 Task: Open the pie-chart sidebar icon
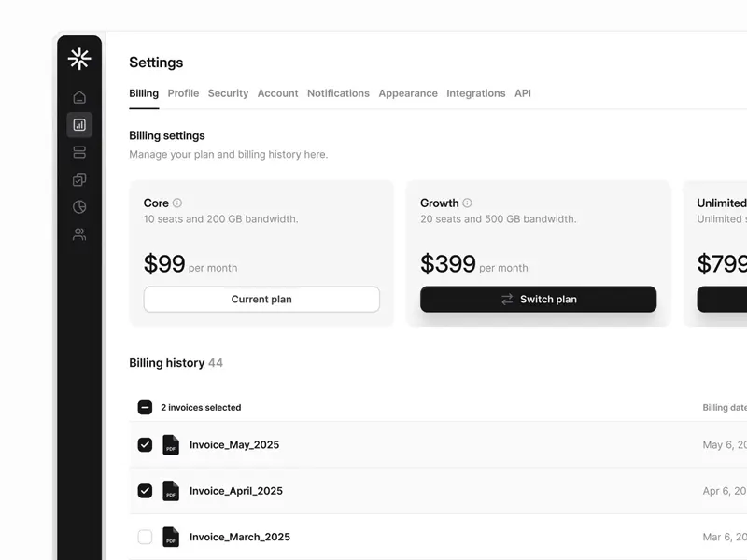pos(79,206)
